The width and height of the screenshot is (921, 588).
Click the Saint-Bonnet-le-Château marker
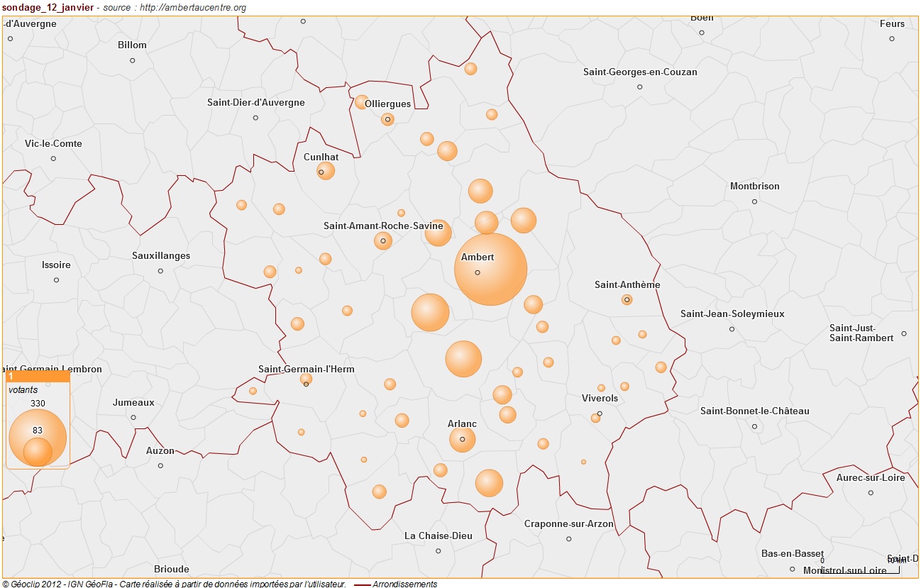(x=754, y=426)
